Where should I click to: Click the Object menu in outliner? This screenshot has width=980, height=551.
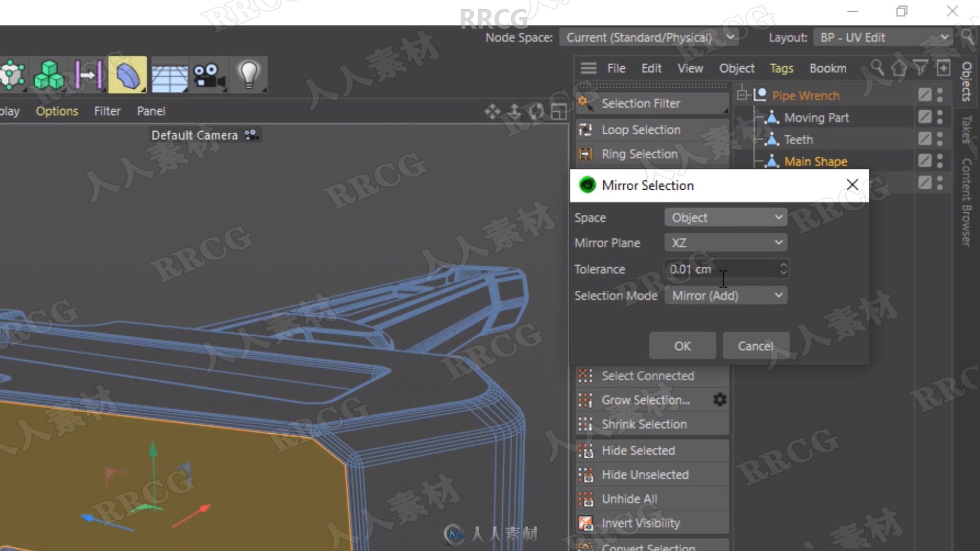point(737,68)
